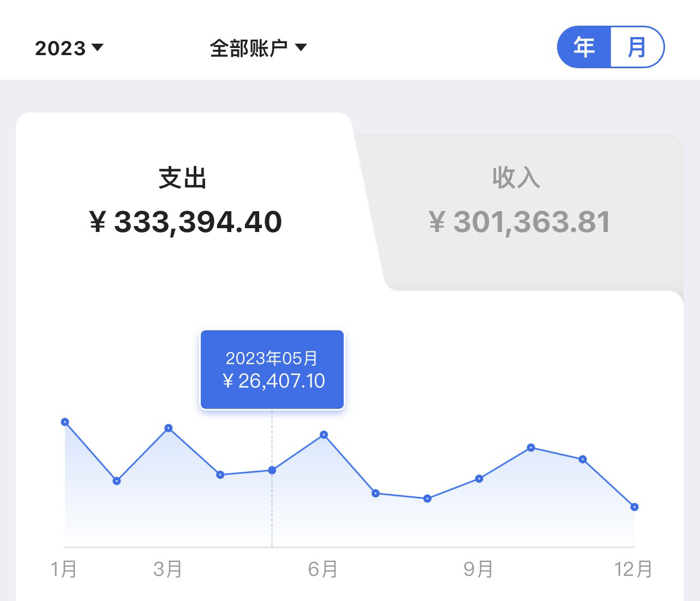Screen dimensions: 700x601
Task: Select the September data point on chart
Action: tap(479, 479)
